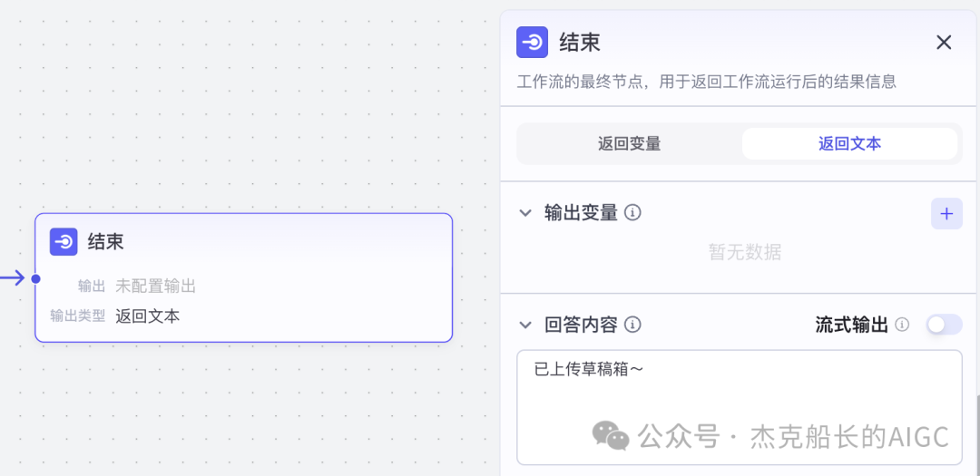
Task: Click the 结束 node title on the canvas
Action: click(x=105, y=241)
